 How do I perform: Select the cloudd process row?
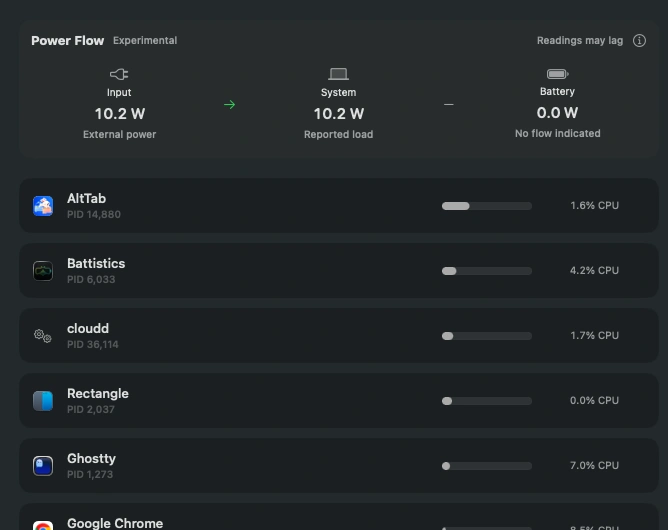tap(339, 336)
